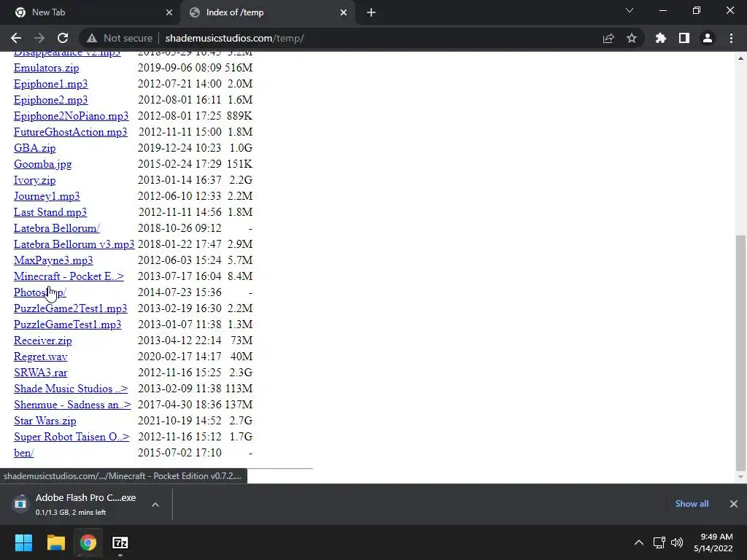Open Chrome three-dot menu
747x560 pixels.
pos(731,38)
